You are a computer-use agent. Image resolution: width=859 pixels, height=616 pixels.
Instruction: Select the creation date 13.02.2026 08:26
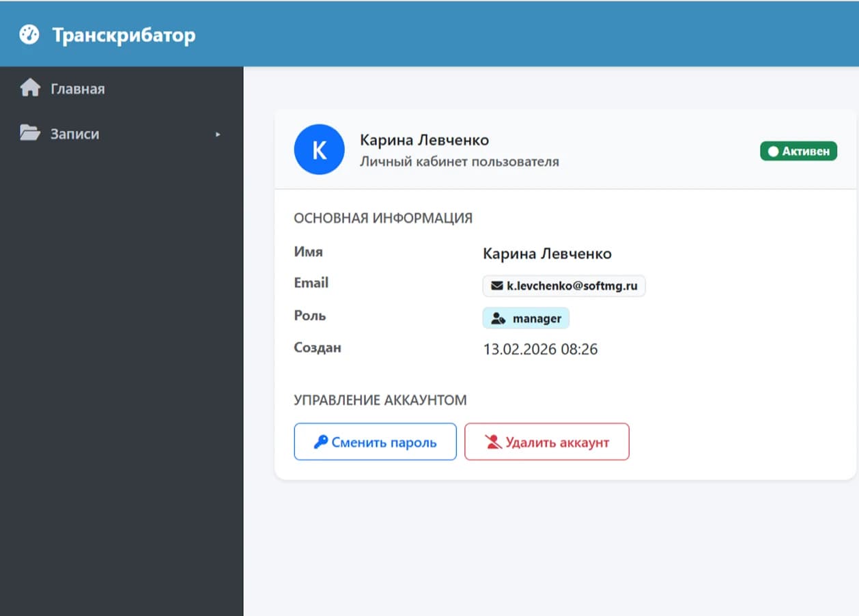539,349
